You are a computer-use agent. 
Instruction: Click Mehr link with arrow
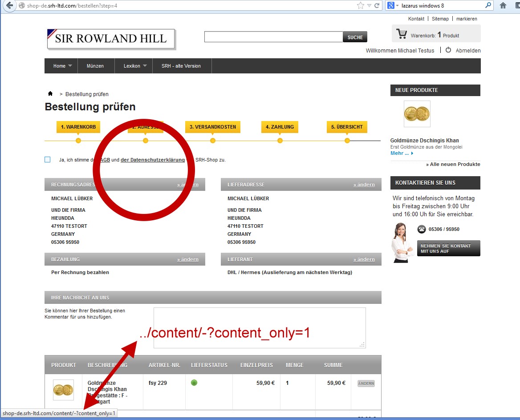pyautogui.click(x=402, y=153)
